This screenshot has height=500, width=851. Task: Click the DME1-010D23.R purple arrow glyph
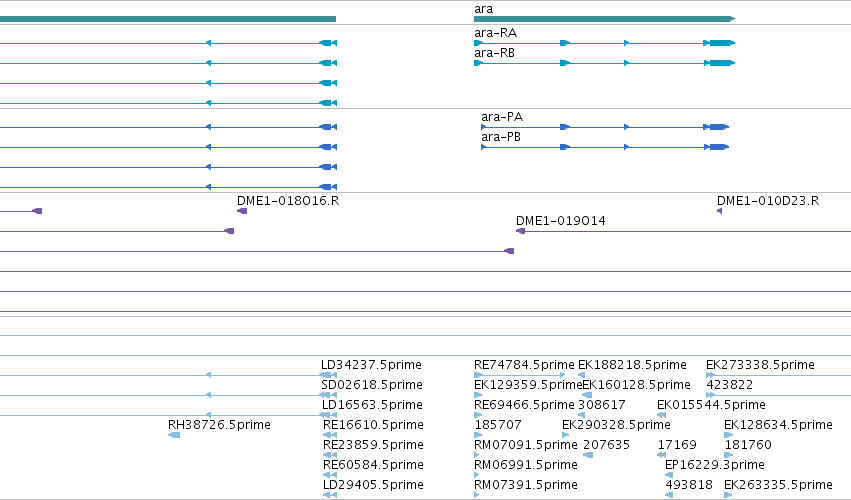coord(720,211)
